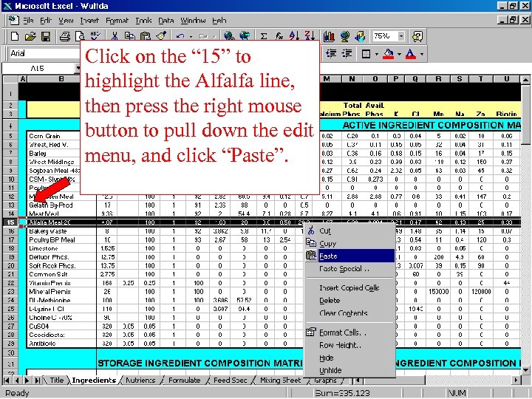
Task: Click row header 15
Action: pos(11,222)
